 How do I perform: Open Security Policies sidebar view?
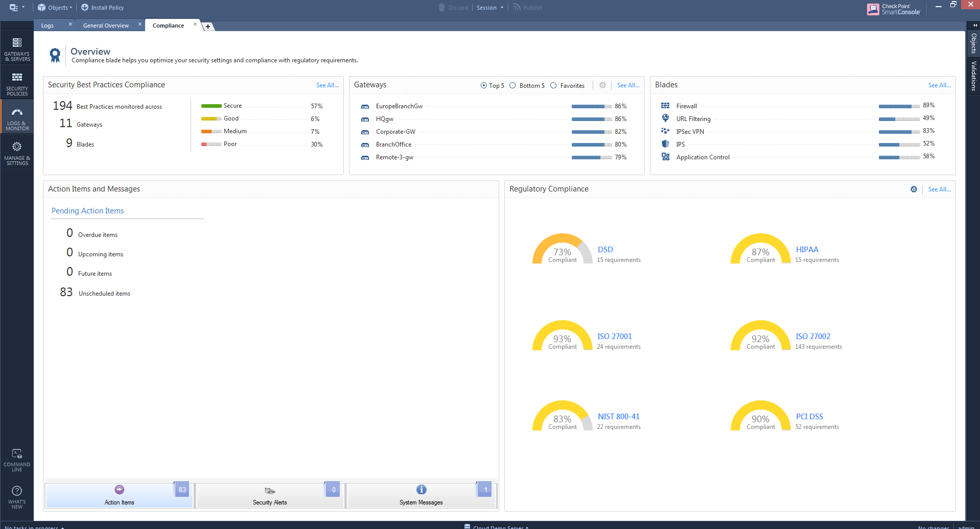[x=17, y=84]
